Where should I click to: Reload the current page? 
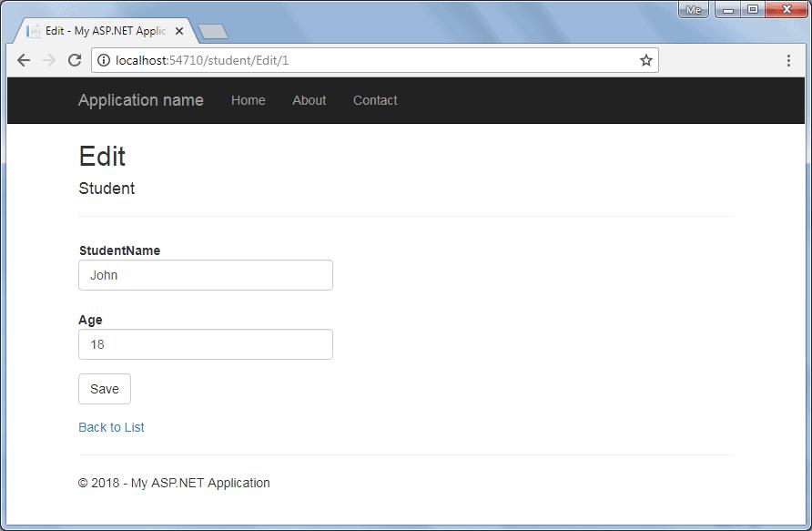click(75, 61)
